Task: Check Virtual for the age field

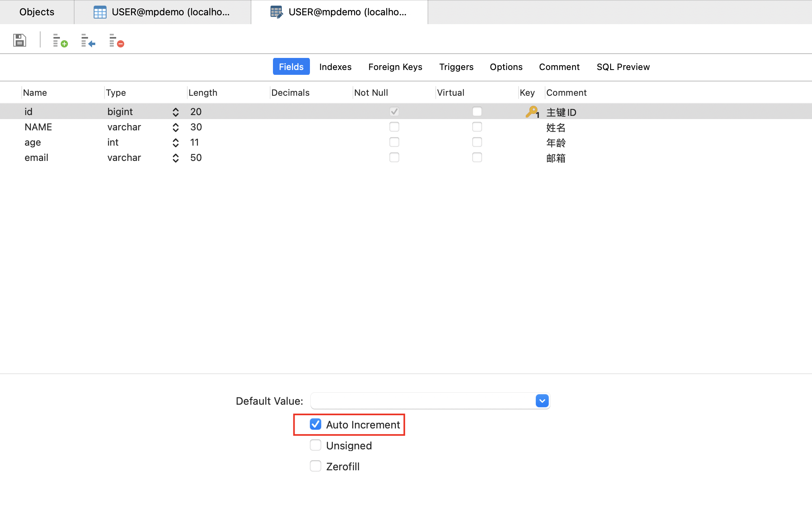Action: pos(477,142)
